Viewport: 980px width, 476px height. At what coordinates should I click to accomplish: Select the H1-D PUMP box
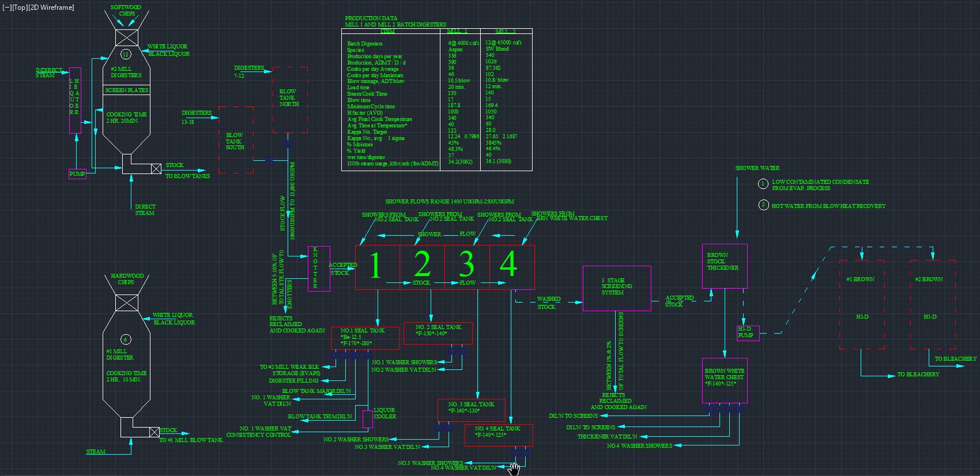click(x=748, y=333)
